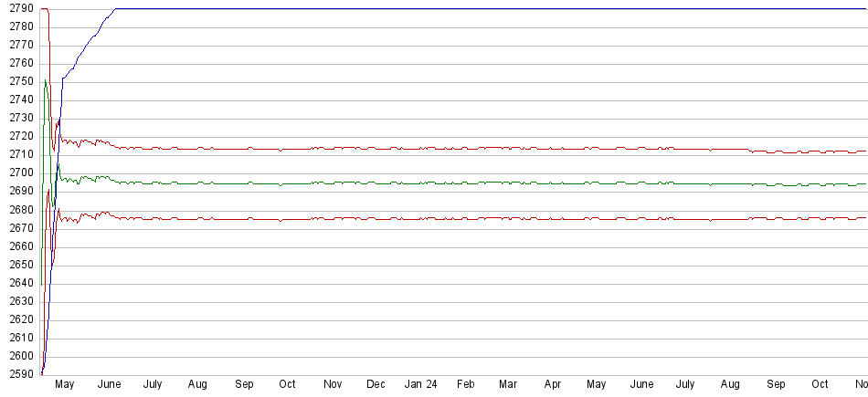Image resolution: width=868 pixels, height=397 pixels.
Task: Click the black top line above Mar
Action: (508, 9)
